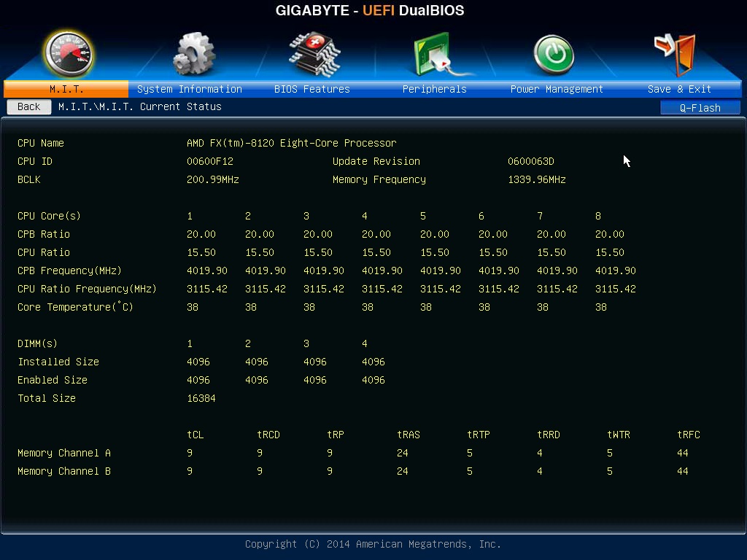The image size is (747, 560).
Task: Click CPB Ratio value for core 1
Action: tap(201, 234)
